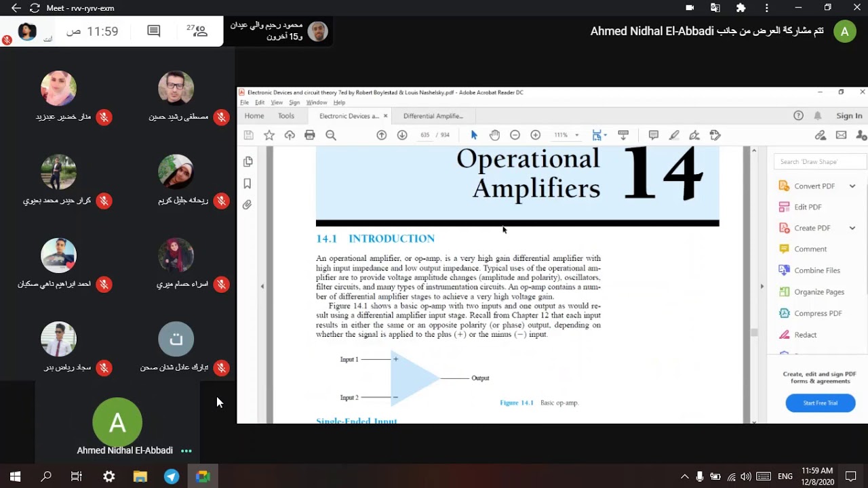Click the Search 'Draw Shape' tools field
The width and height of the screenshot is (868, 488).
821,161
